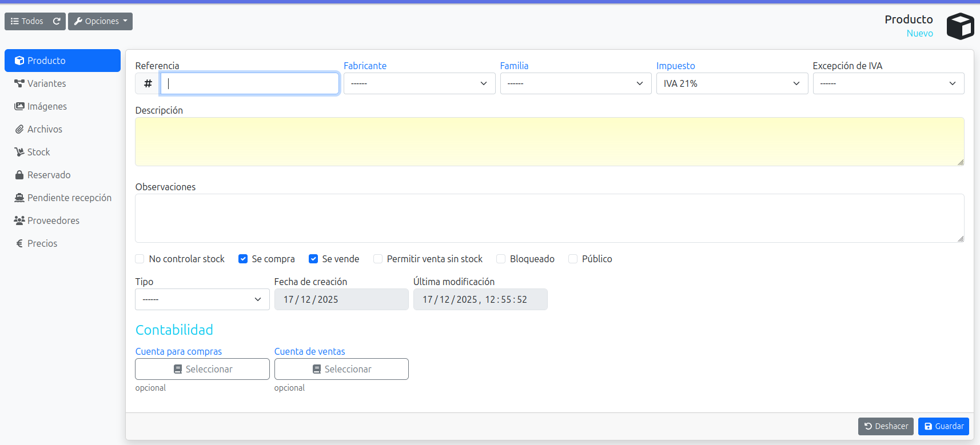
Task: Open the Variantes section in sidebar
Action: [x=46, y=83]
